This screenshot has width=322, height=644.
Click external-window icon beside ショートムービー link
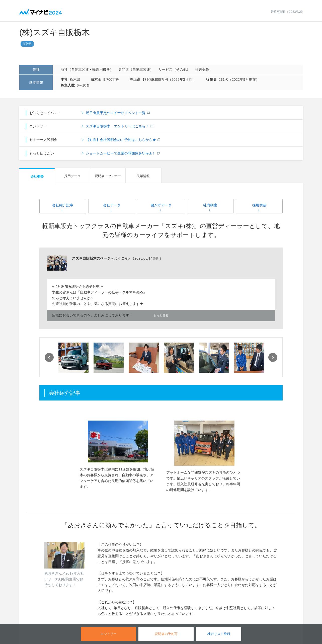pyautogui.click(x=158, y=153)
